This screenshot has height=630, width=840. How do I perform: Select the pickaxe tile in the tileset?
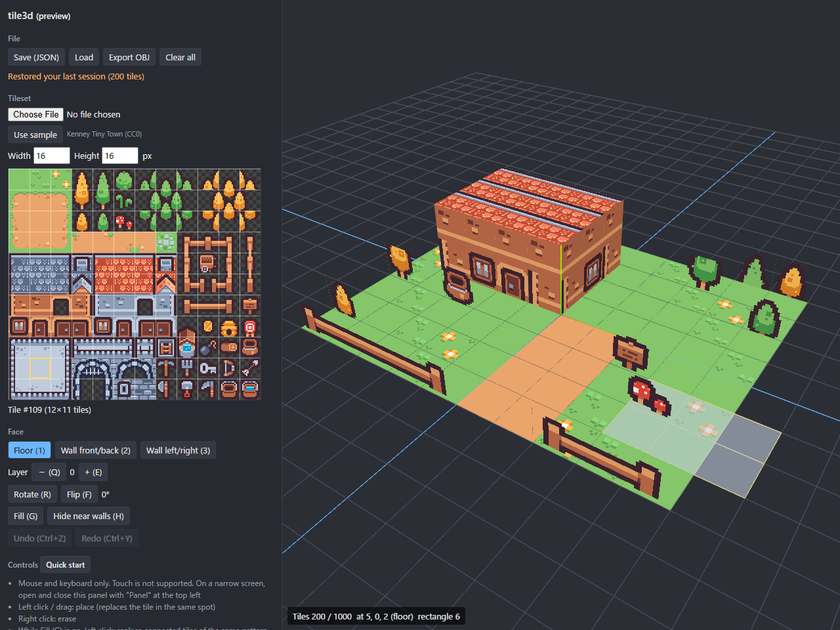pos(166,368)
